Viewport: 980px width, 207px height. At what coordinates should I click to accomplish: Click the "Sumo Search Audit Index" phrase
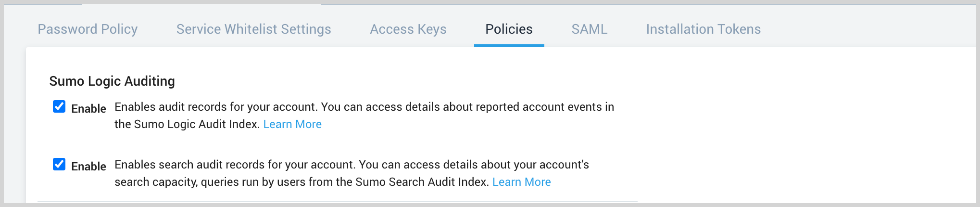coord(422,182)
